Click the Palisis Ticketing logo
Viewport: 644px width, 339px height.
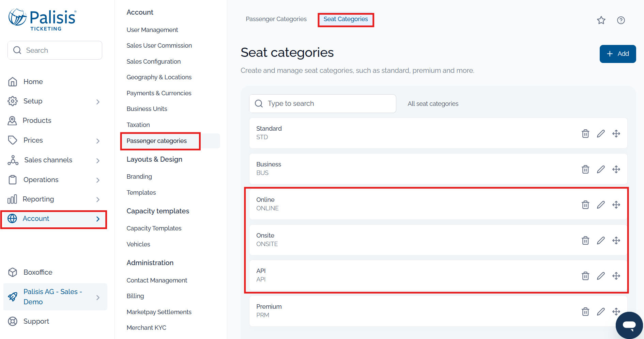(x=43, y=20)
